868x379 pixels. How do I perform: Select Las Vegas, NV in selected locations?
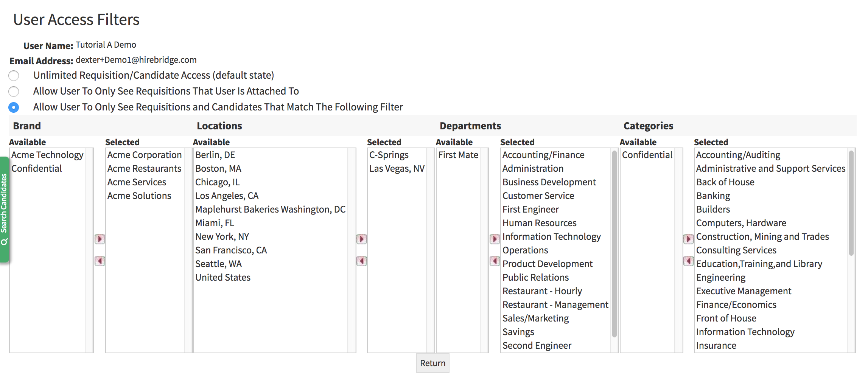pos(397,169)
